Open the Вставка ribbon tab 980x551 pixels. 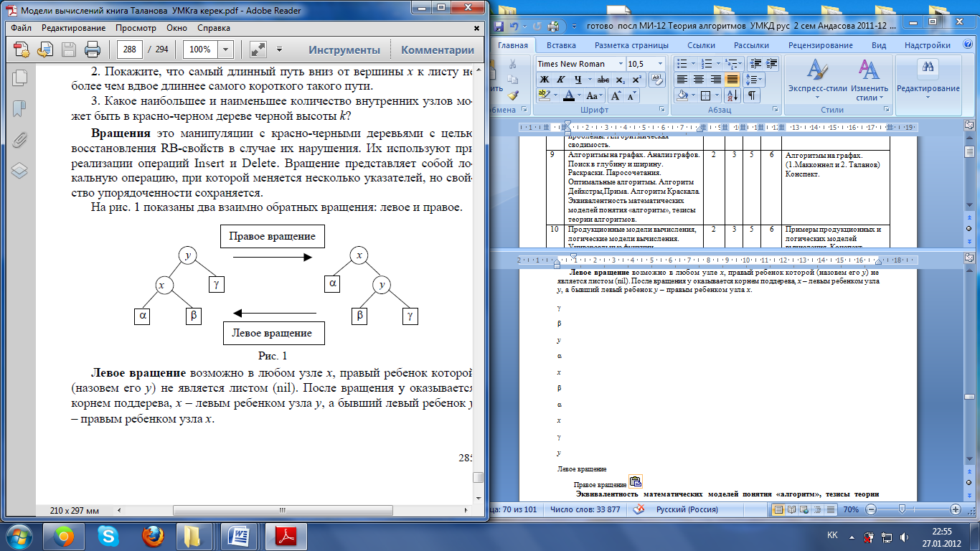560,45
